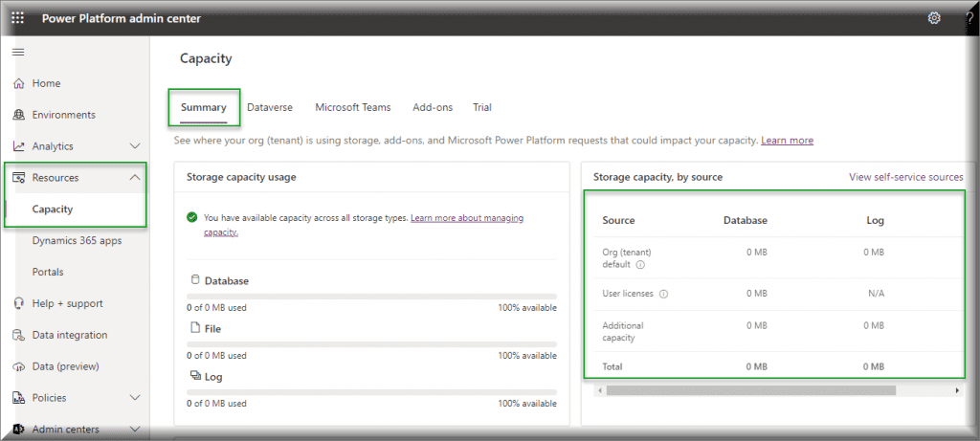Screen dimensions: 980x441
Task: Click the Log column header
Action: pos(875,220)
